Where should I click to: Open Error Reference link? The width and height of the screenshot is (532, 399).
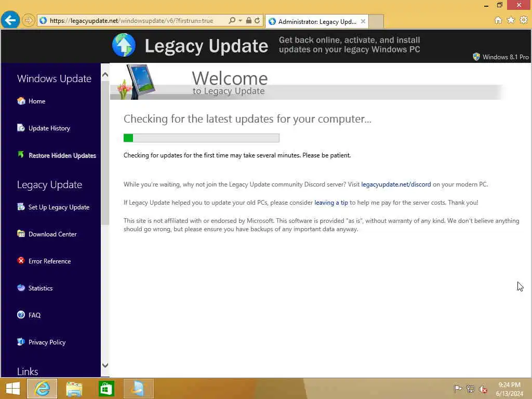tap(49, 261)
